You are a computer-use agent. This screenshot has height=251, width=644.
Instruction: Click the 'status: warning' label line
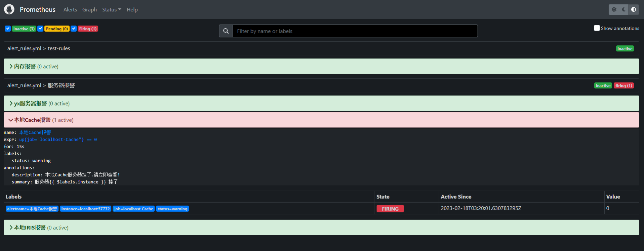pos(31,161)
